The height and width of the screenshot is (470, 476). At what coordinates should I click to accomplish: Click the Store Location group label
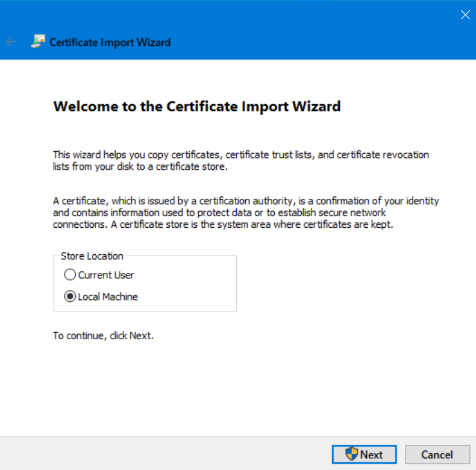[92, 256]
